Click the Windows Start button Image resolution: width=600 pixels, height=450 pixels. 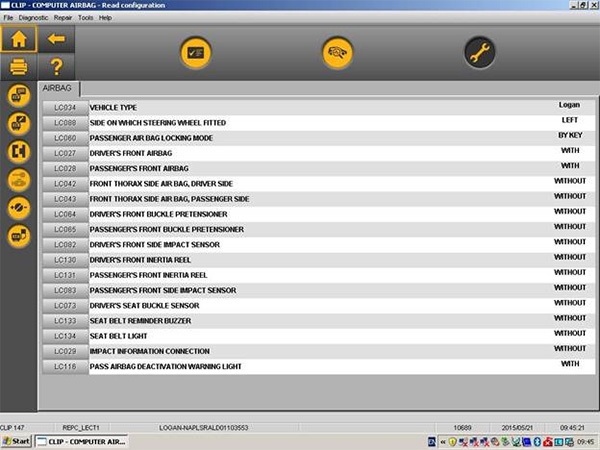click(x=17, y=441)
